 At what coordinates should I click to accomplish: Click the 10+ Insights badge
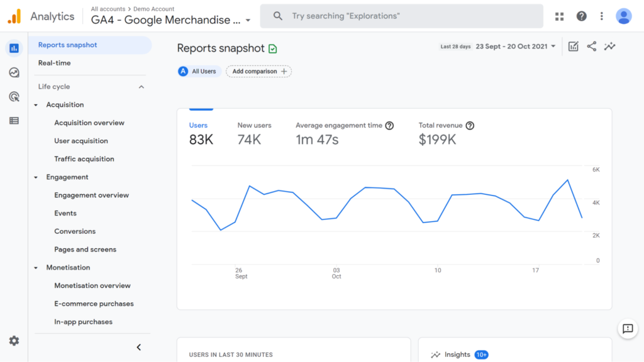481,354
